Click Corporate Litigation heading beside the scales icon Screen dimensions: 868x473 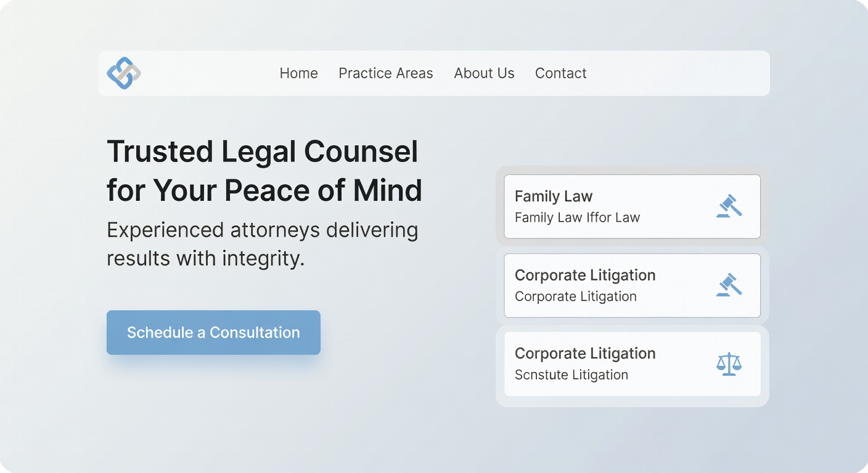click(x=585, y=354)
